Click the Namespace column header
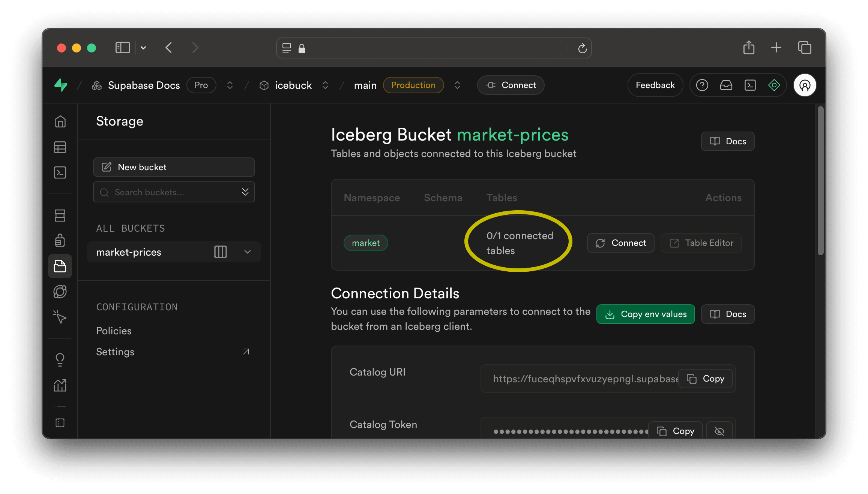Screen dimensions: 868x494 [x=372, y=198]
